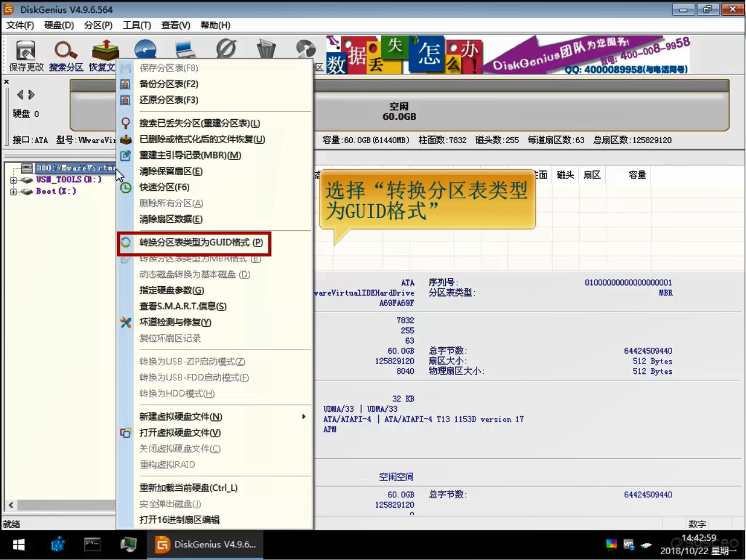Click the DiskGenius team banner advertisement
This screenshot has height=560, width=746.
pyautogui.click(x=587, y=55)
